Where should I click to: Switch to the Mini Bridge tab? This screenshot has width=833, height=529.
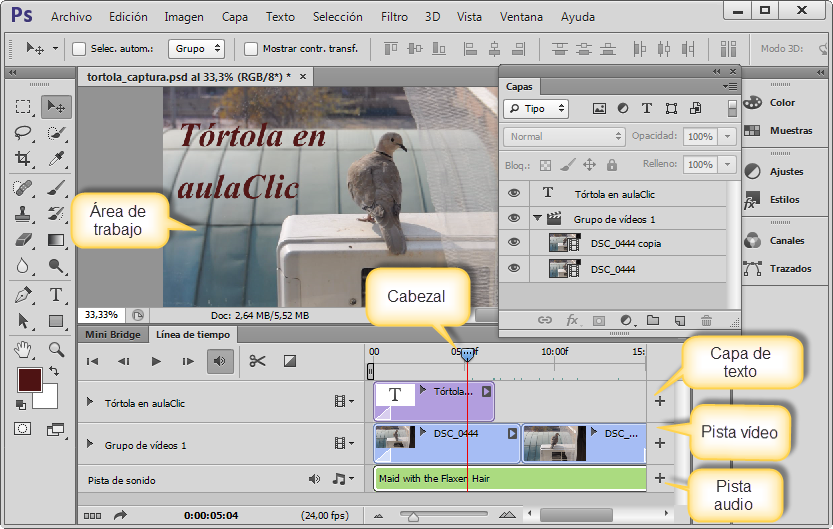113,335
